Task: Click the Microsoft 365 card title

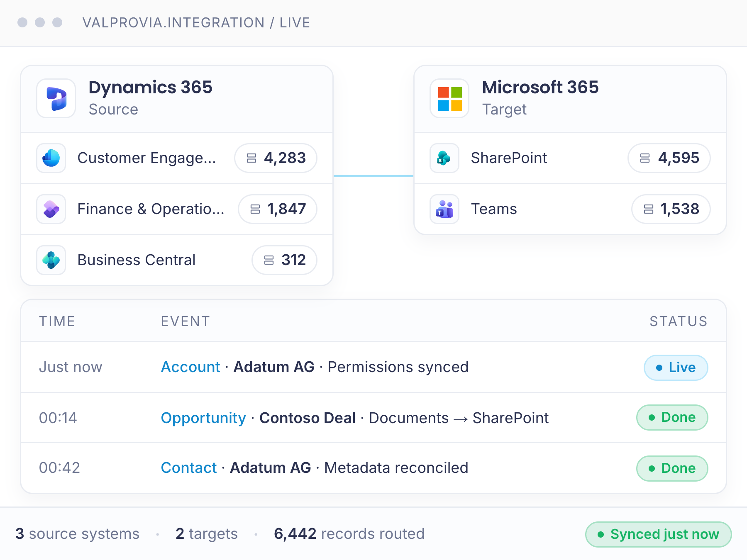Action: coord(540,88)
